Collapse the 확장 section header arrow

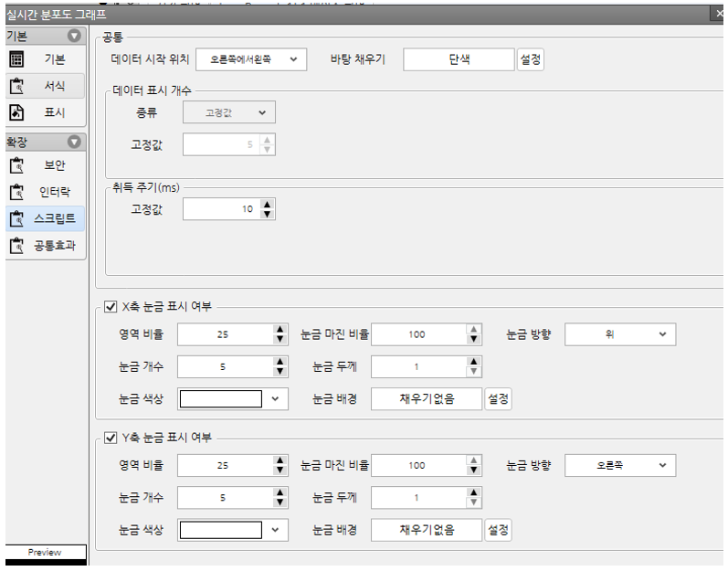74,142
